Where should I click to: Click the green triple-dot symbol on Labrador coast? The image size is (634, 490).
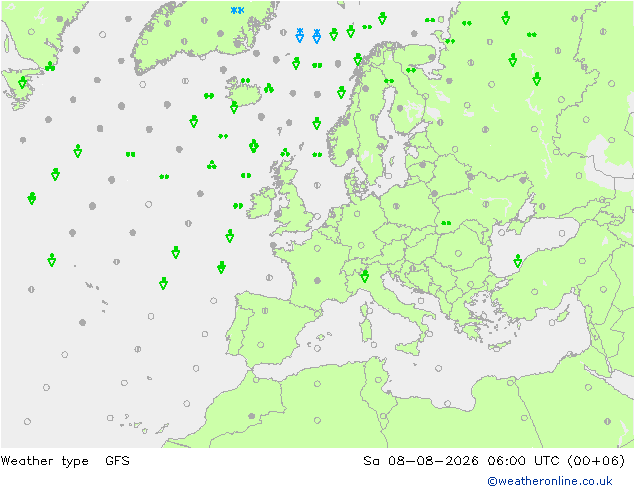click(50, 66)
